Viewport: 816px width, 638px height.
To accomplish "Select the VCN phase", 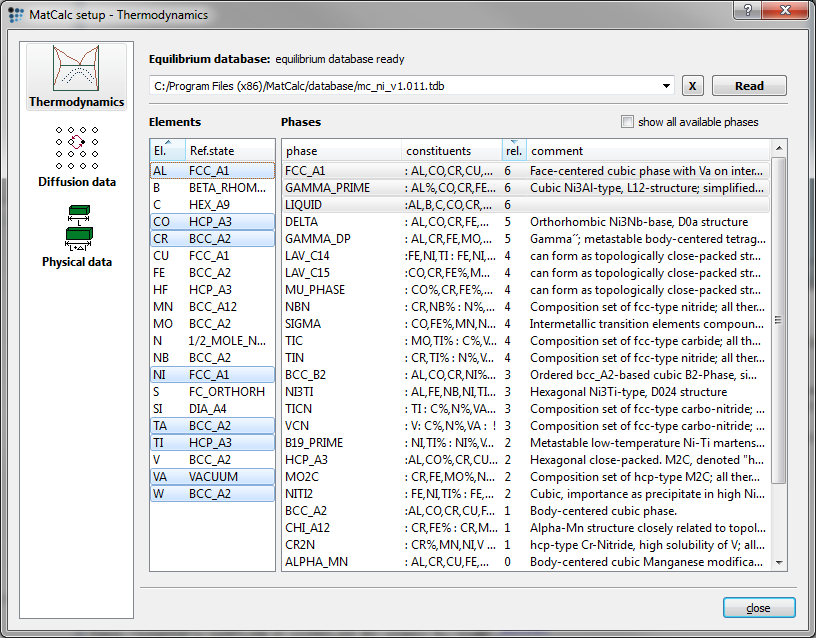I will [x=526, y=426].
